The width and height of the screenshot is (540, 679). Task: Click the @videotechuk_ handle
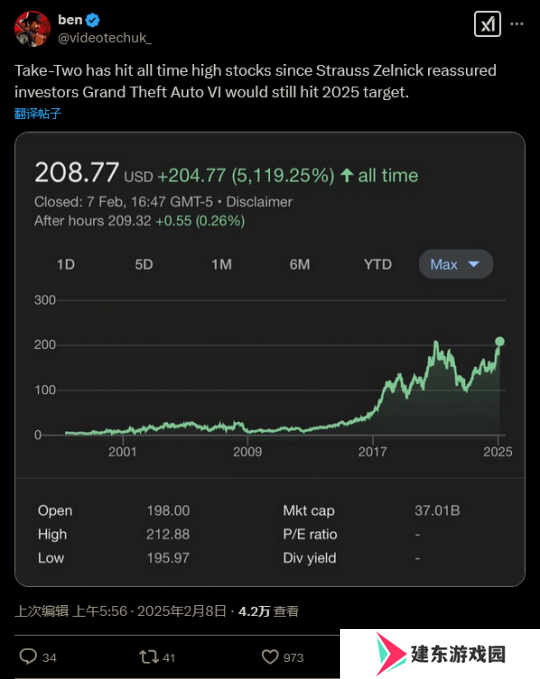pos(105,38)
